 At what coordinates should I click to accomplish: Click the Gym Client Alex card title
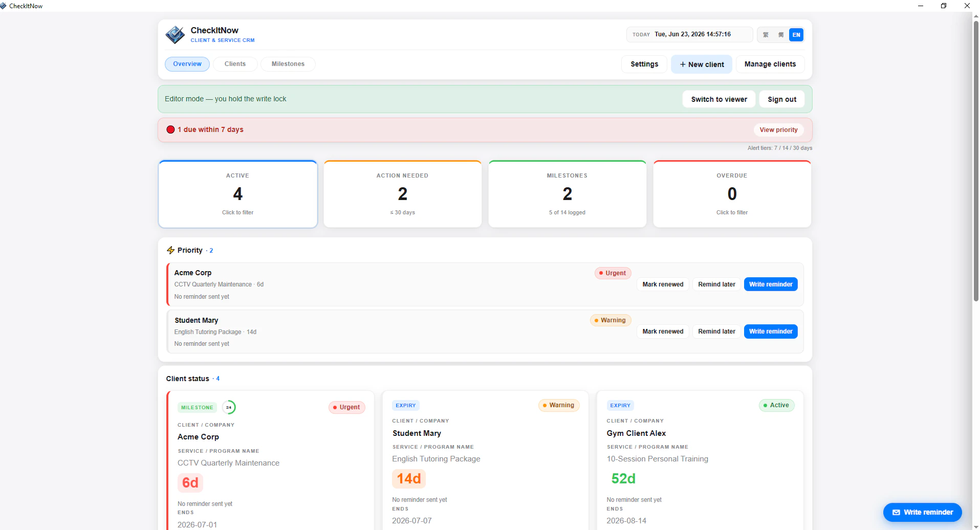(x=636, y=433)
